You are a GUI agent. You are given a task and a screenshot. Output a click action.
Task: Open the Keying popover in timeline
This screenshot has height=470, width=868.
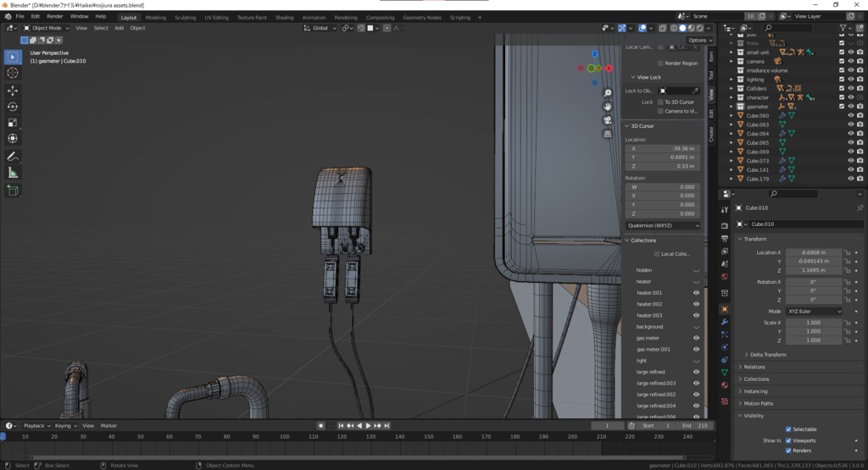click(64, 426)
